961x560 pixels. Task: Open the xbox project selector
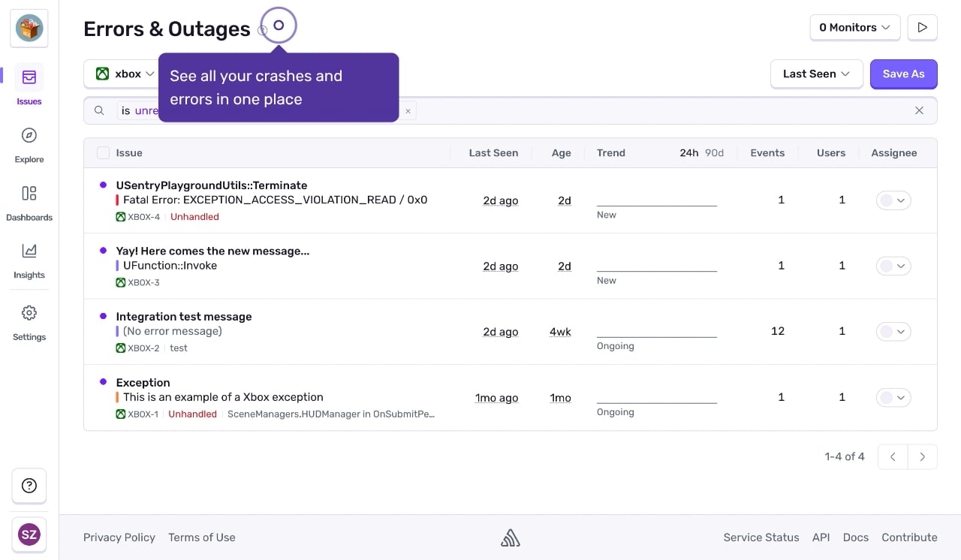point(125,74)
